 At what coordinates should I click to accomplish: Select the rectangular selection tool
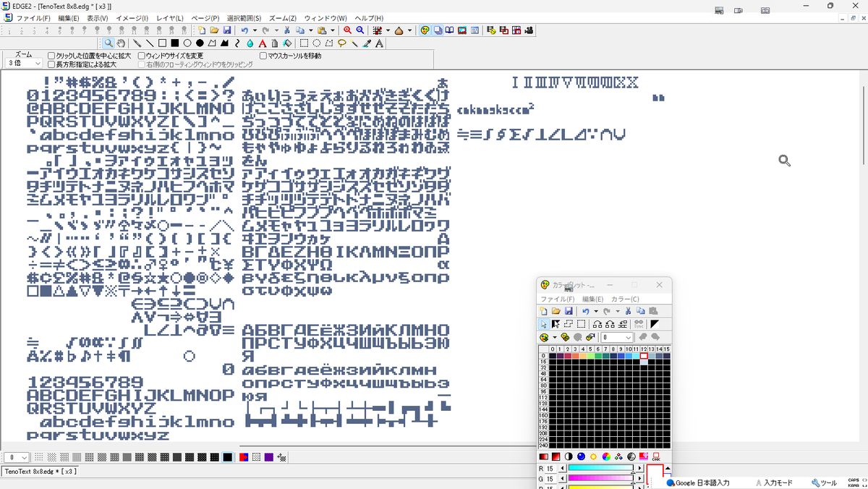click(304, 43)
